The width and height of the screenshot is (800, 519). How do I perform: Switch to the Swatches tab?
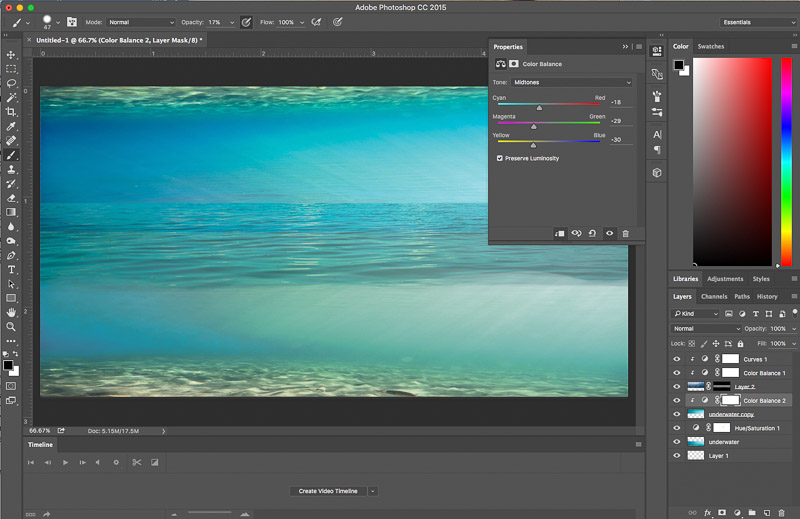pos(711,46)
